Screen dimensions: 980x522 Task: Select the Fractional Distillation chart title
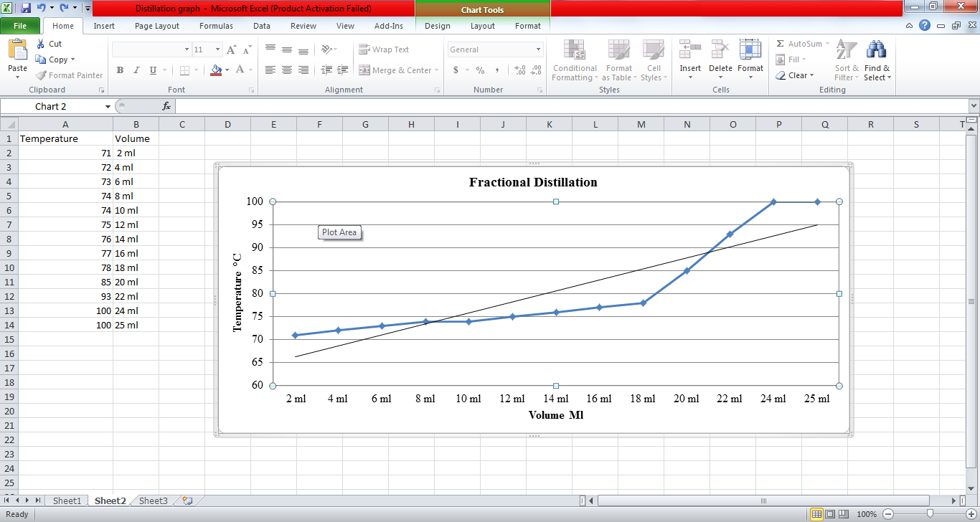(533, 182)
